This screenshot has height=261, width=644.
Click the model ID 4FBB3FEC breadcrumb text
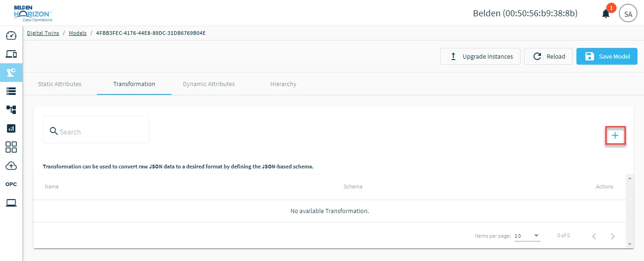pos(151,33)
